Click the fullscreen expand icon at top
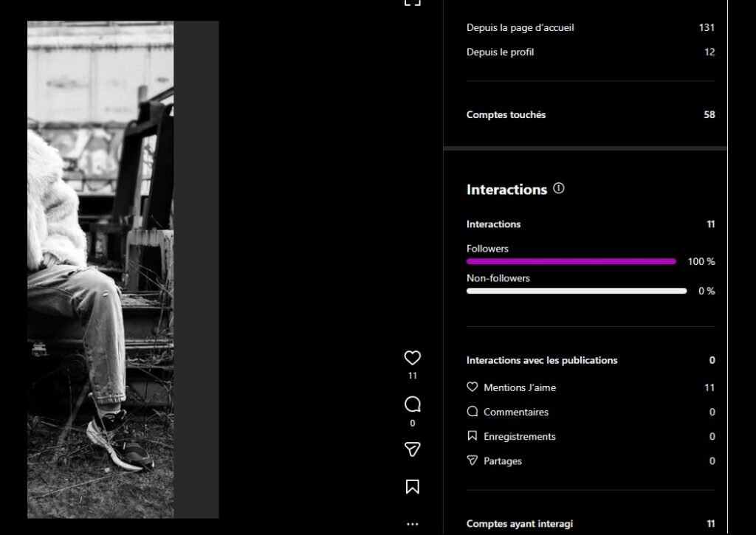Image resolution: width=756 pixels, height=535 pixels. (x=412, y=2)
